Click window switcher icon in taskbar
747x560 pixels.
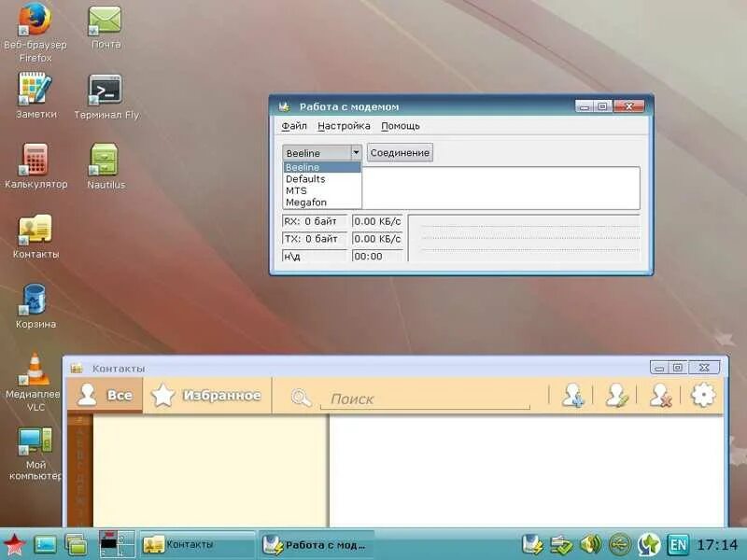click(76, 545)
